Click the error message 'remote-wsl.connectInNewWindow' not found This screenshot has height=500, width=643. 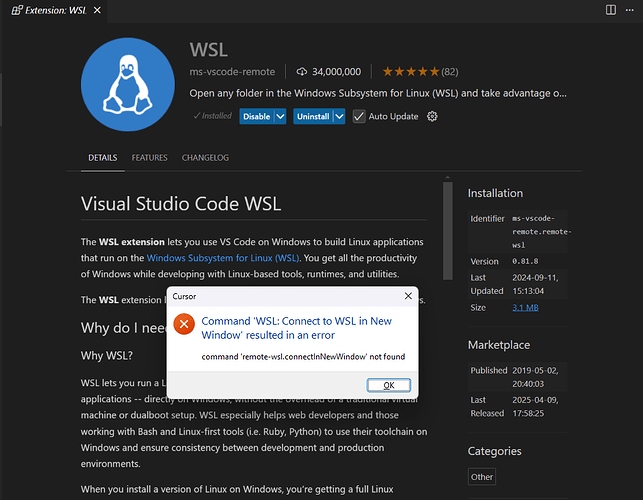pyautogui.click(x=303, y=357)
